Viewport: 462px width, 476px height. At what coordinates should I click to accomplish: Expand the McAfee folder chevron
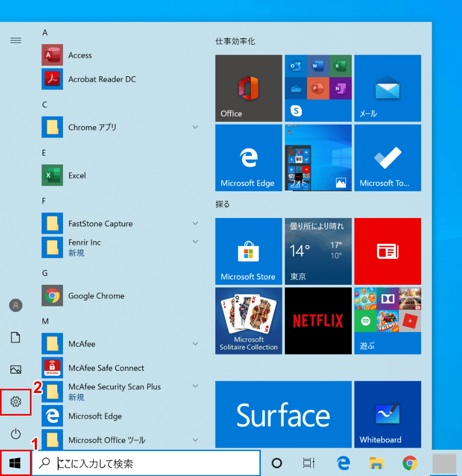[x=195, y=343]
